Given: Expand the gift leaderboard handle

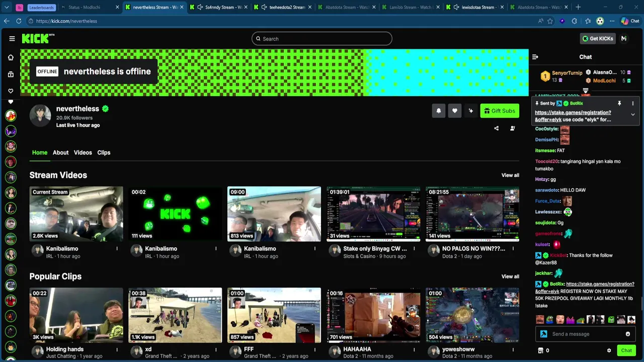Looking at the screenshot, I should 586,90.
